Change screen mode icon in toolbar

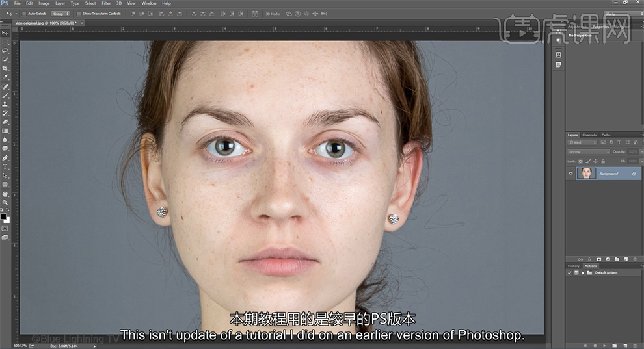coord(5,237)
